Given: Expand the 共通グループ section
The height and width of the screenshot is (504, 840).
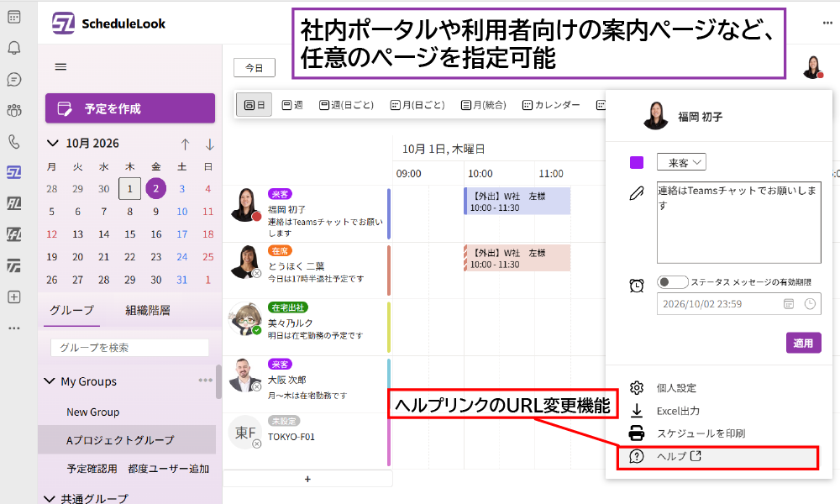Looking at the screenshot, I should [50, 499].
